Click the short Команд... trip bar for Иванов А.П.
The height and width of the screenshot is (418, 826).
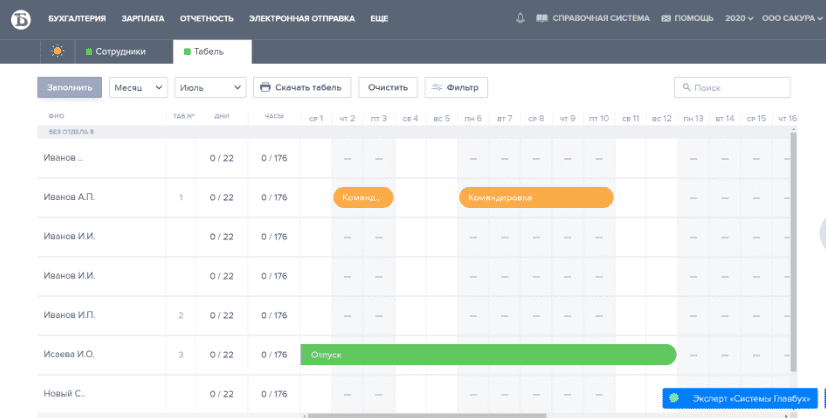(363, 198)
